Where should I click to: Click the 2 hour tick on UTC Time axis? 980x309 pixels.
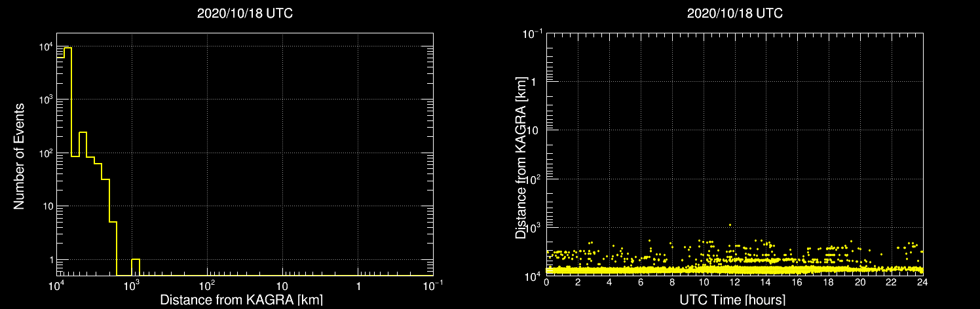click(x=578, y=282)
